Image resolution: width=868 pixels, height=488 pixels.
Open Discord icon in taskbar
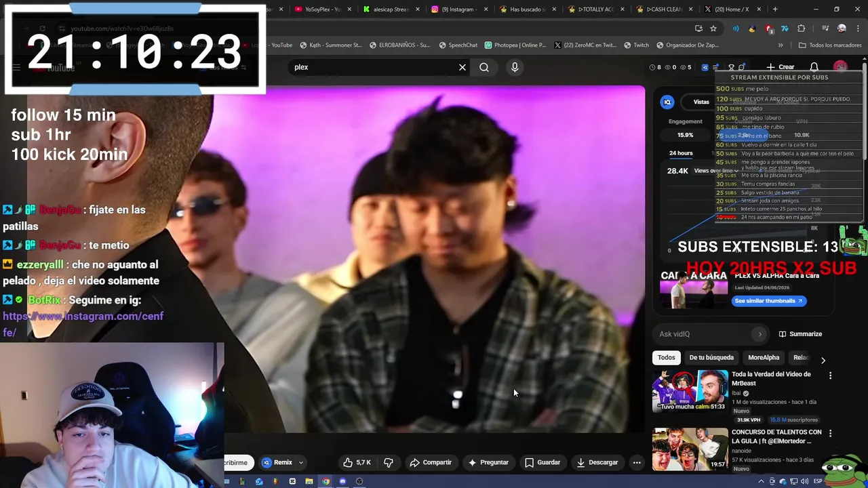(342, 481)
